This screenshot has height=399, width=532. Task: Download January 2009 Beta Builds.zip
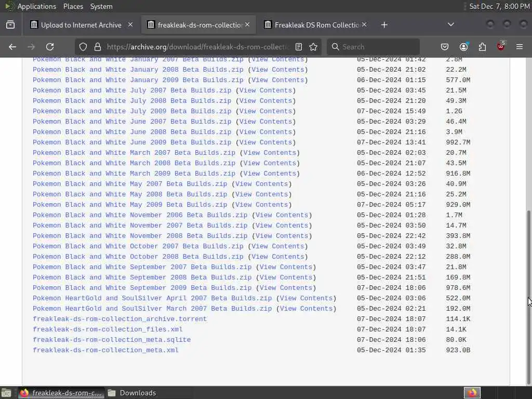[138, 80]
